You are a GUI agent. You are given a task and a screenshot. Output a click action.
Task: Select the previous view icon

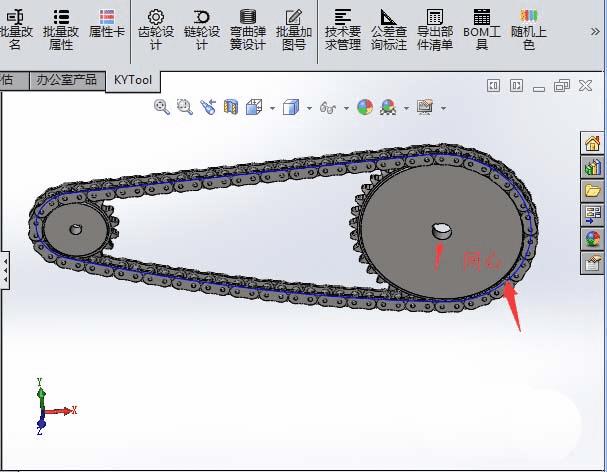(208, 106)
